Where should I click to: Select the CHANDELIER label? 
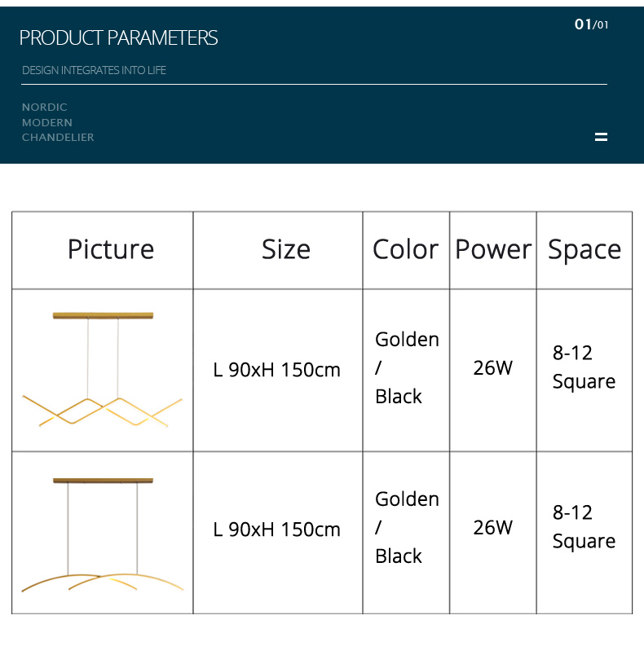pos(58,138)
